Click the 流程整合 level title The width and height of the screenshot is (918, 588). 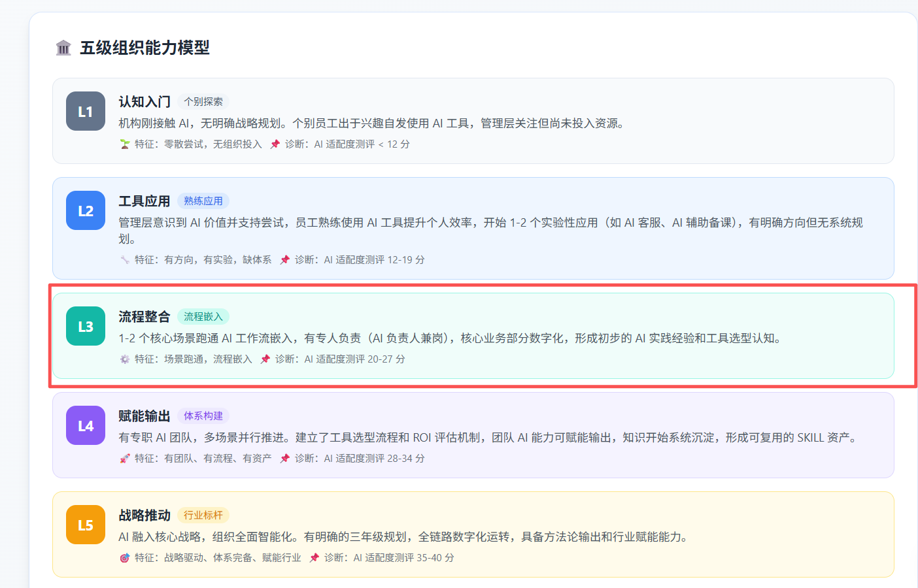pos(144,316)
